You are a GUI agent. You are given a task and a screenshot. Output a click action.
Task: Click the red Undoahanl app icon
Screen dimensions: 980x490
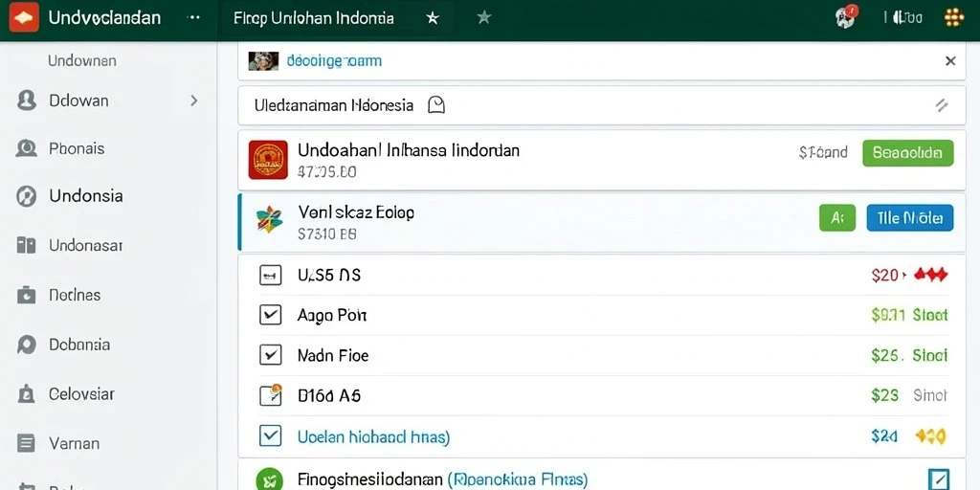click(x=268, y=160)
